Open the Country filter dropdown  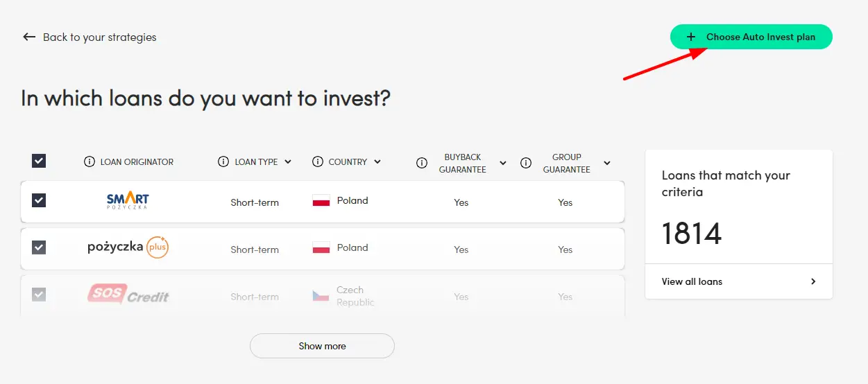click(377, 162)
